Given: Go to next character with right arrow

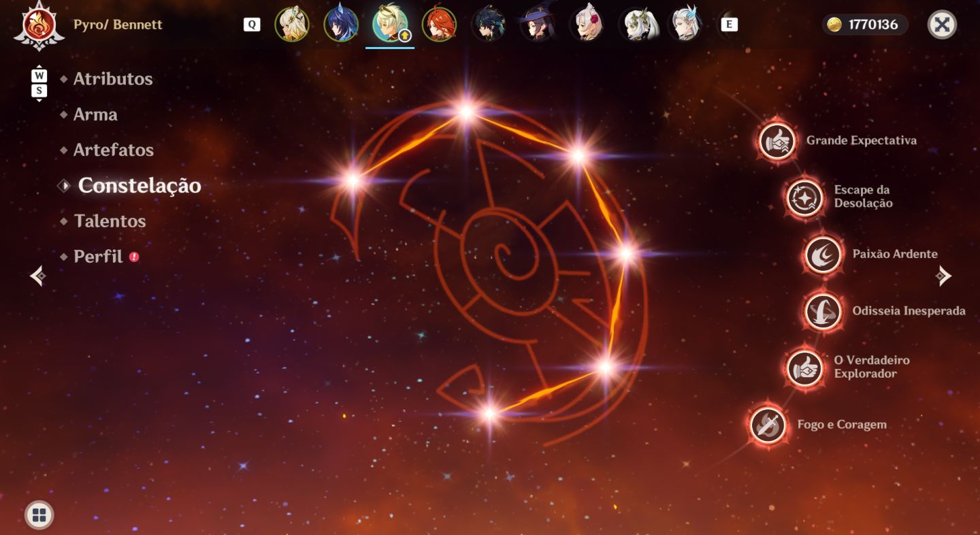Looking at the screenshot, I should [943, 276].
